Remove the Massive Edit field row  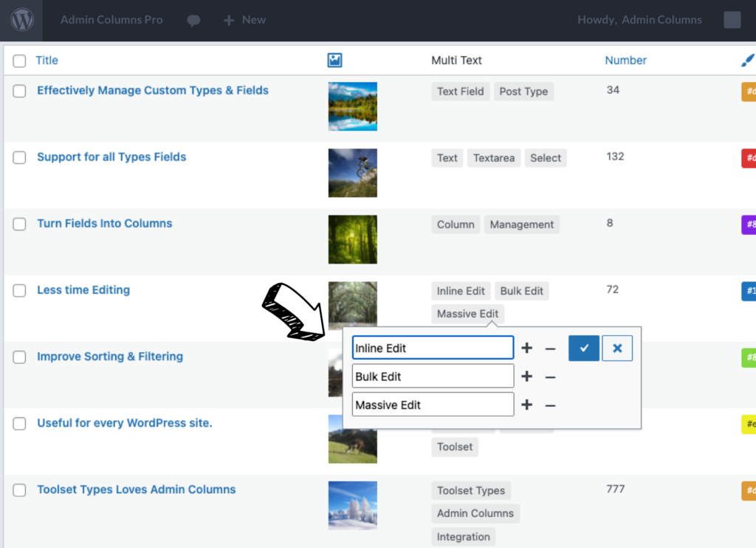550,405
